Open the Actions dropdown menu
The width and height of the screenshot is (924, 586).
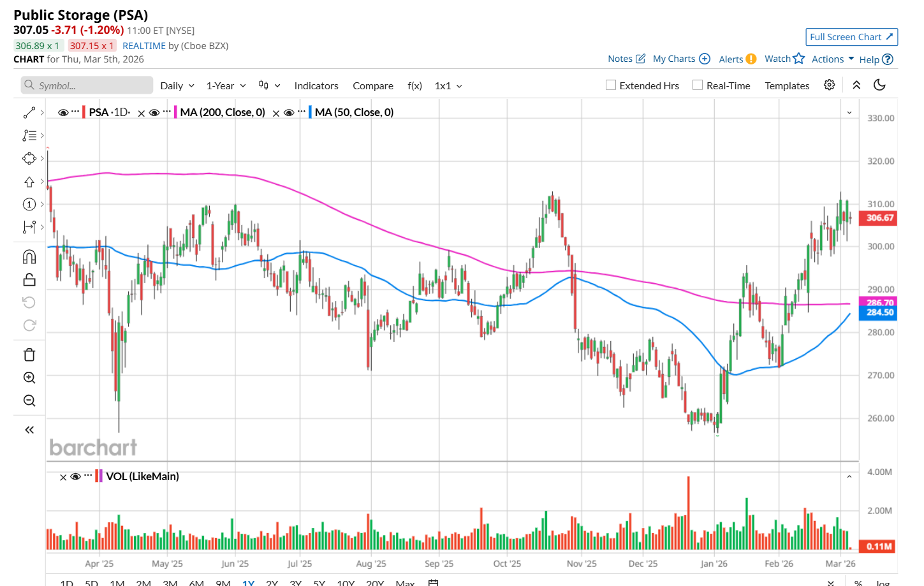click(x=833, y=59)
